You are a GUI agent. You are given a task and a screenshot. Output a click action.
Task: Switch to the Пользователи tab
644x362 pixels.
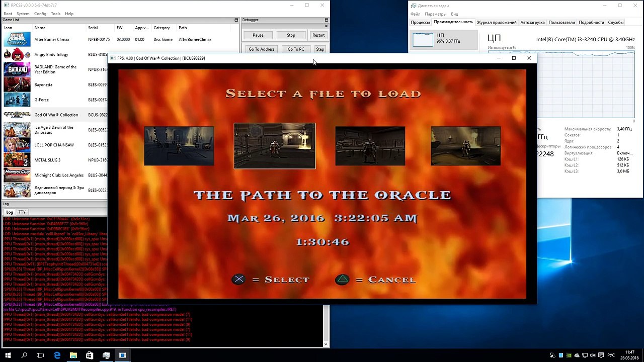click(x=561, y=23)
